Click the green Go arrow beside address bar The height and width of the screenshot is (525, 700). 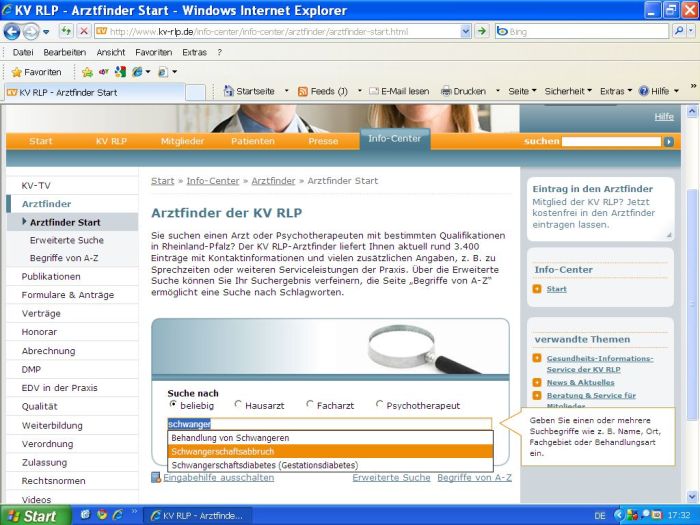point(481,31)
